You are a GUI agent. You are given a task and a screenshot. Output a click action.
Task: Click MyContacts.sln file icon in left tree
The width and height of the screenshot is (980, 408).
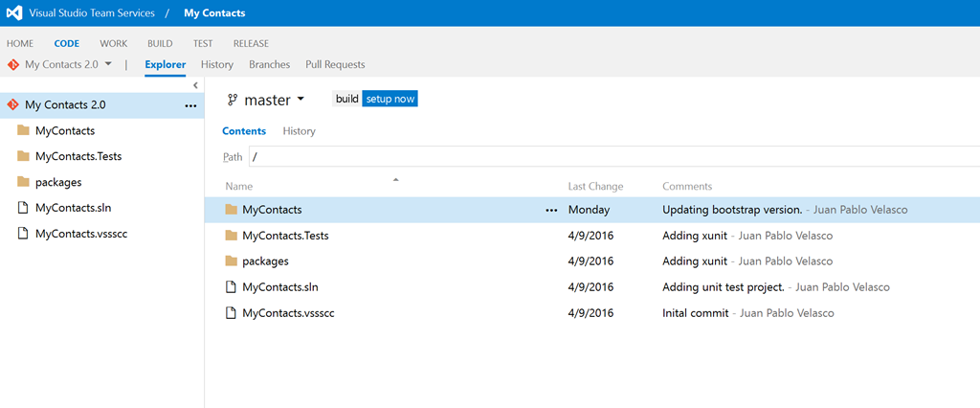[23, 208]
